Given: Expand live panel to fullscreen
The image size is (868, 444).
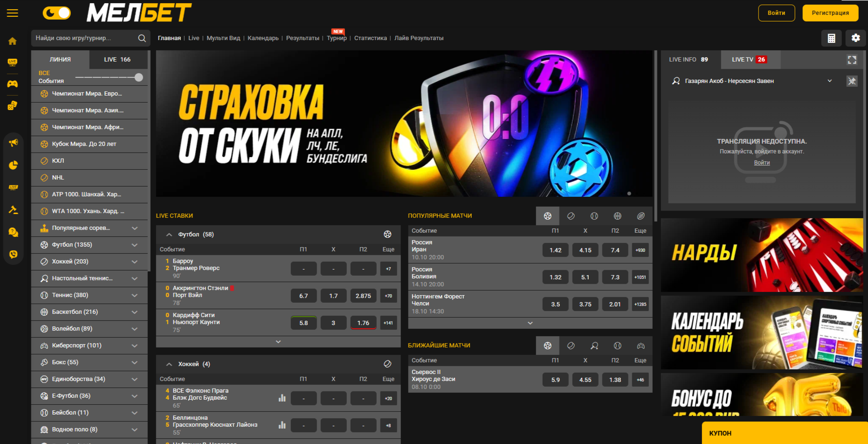Looking at the screenshot, I should point(852,60).
